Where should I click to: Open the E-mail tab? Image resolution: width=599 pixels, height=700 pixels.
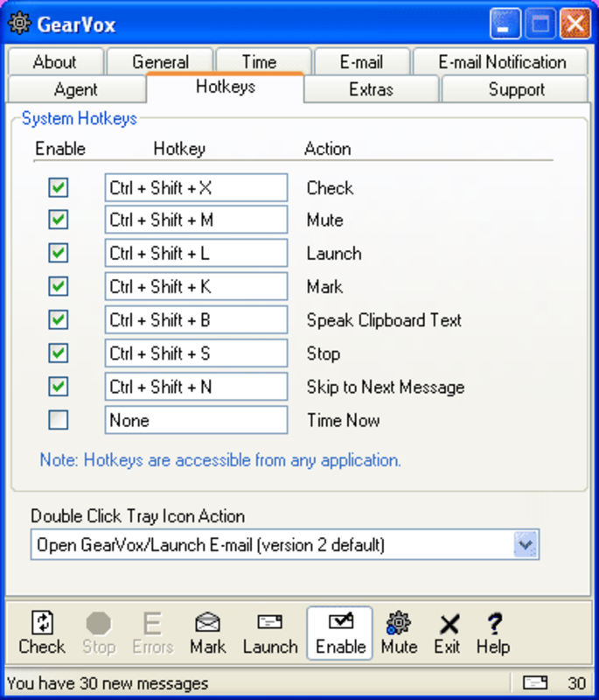[362, 61]
